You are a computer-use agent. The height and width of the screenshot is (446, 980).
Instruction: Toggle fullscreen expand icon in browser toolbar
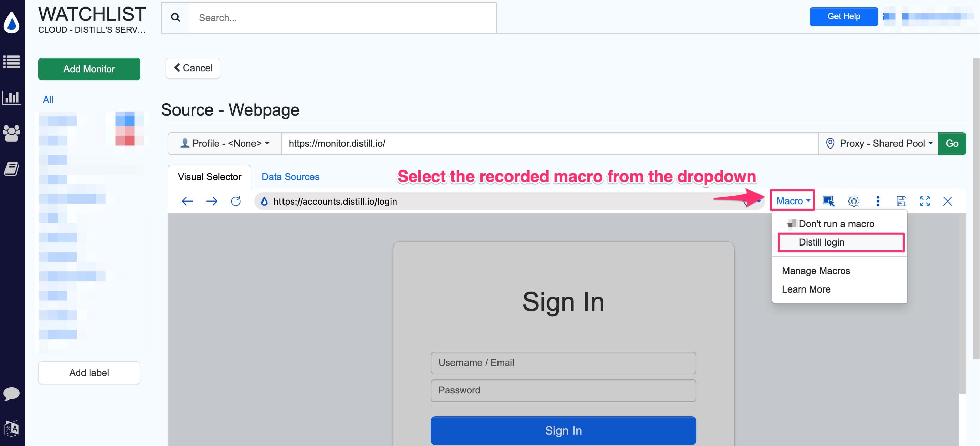(924, 201)
